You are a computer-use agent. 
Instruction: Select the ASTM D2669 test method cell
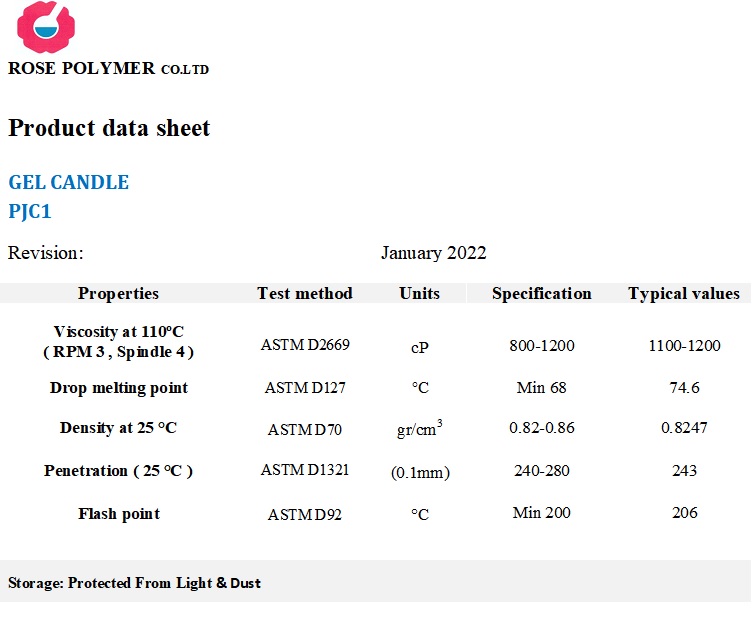click(x=305, y=345)
